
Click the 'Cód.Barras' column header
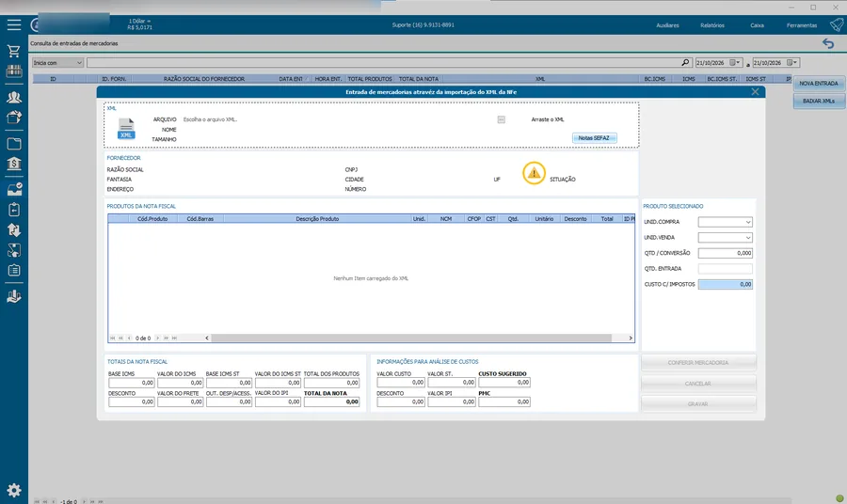click(x=200, y=218)
